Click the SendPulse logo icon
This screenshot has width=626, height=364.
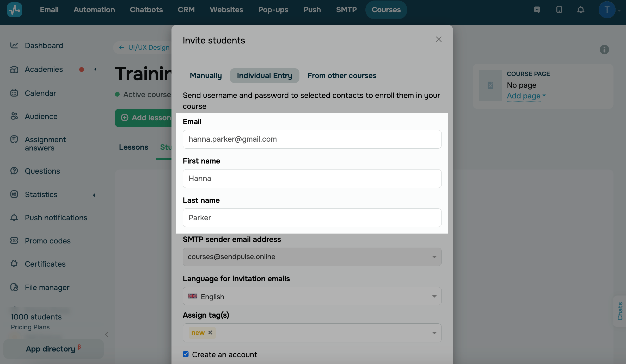(15, 10)
